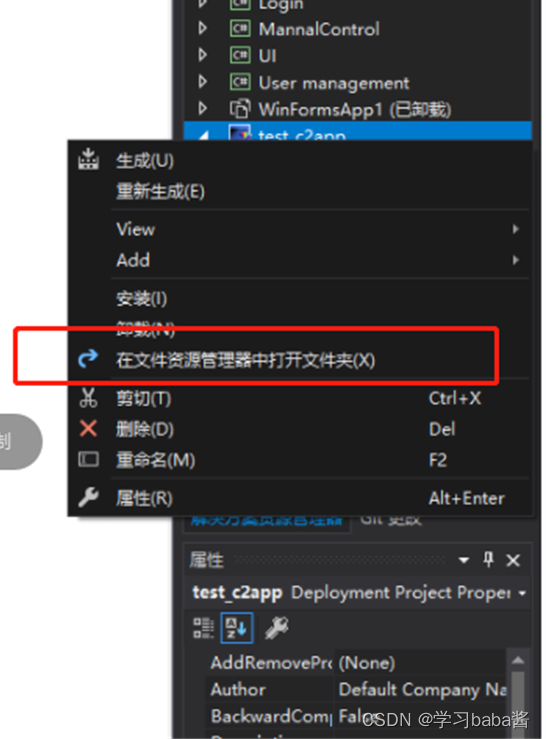The image size is (546, 739).
Task: Click the Author property value field
Action: coord(421,690)
